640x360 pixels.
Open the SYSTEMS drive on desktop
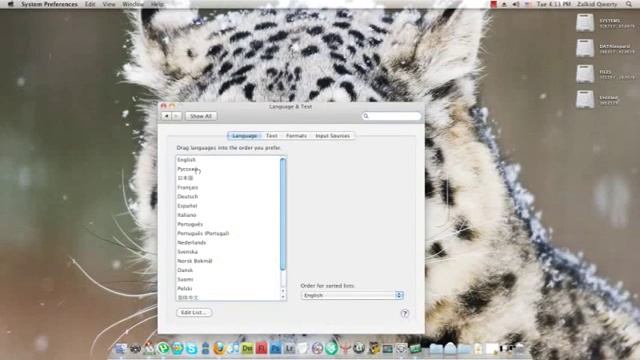585,23
